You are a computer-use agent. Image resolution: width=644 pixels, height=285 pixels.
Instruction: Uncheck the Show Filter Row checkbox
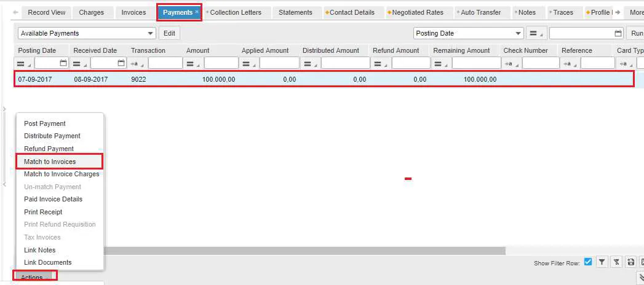(x=588, y=262)
